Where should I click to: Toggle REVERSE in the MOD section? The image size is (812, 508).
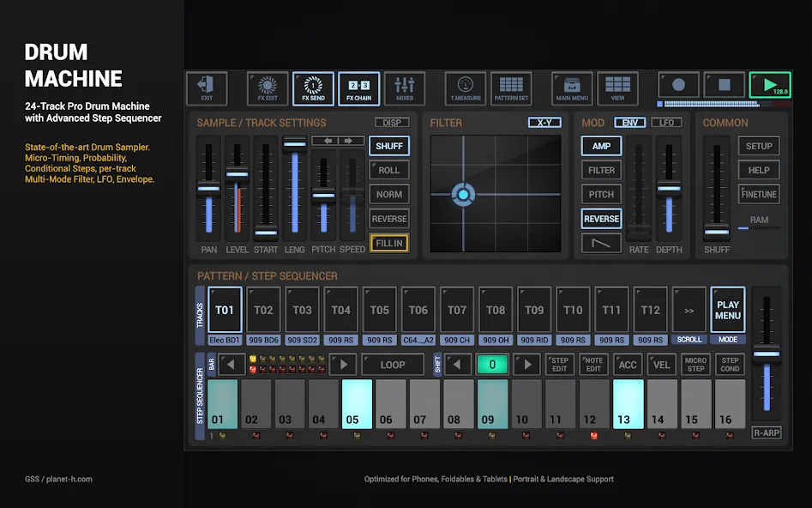click(601, 219)
